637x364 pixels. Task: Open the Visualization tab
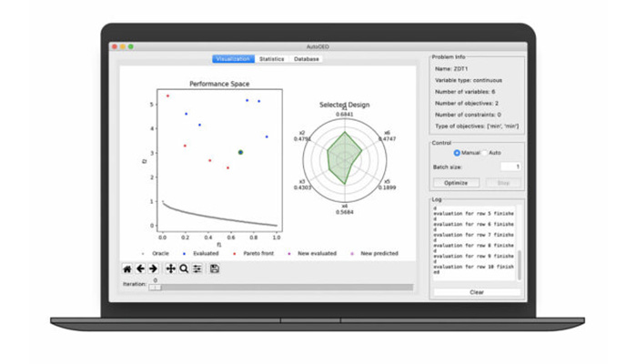click(x=233, y=59)
